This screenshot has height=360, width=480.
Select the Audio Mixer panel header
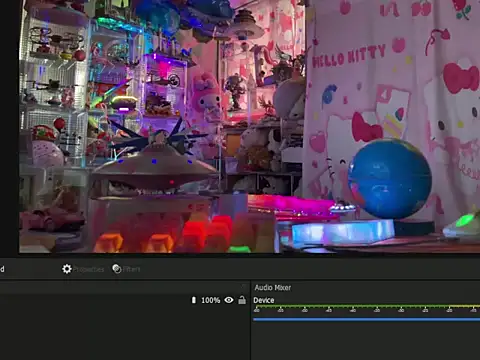273,288
